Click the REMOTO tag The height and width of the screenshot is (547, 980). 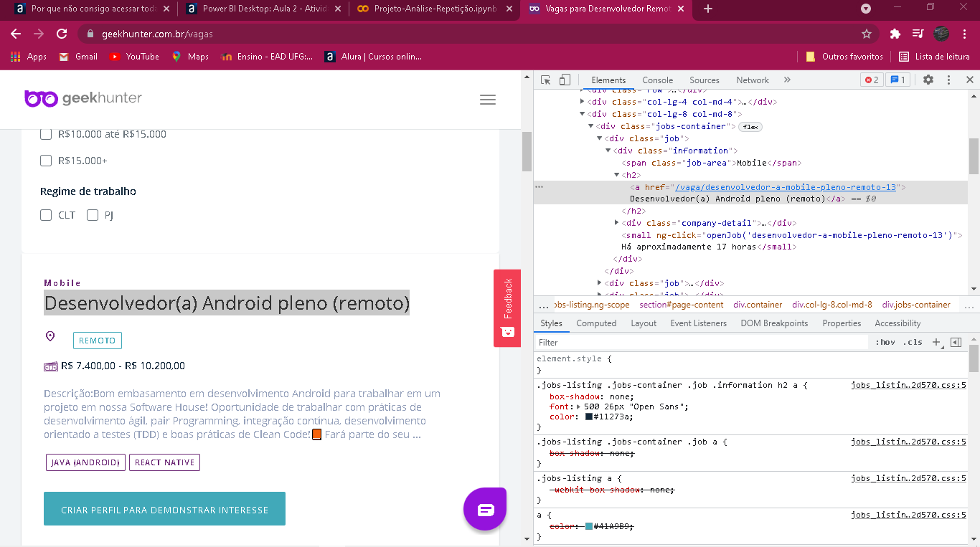[98, 341]
